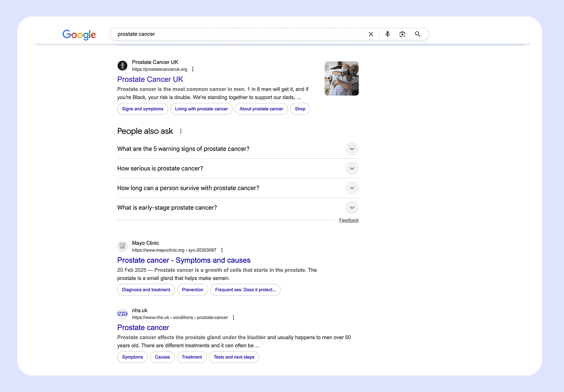
Task: Select 'About prostate cancer' chip
Action: 261,109
